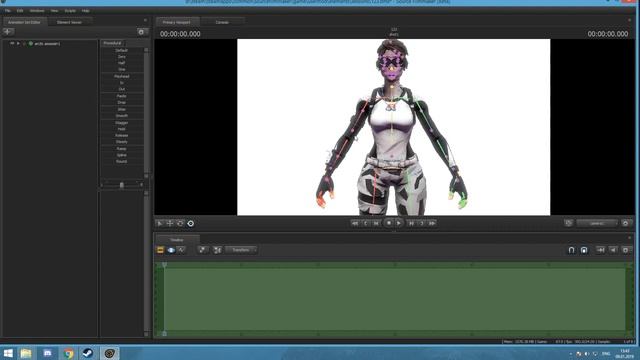This screenshot has height=360, width=640.
Task: Click the timeline left-arrow icon near gear
Action: click(613, 250)
